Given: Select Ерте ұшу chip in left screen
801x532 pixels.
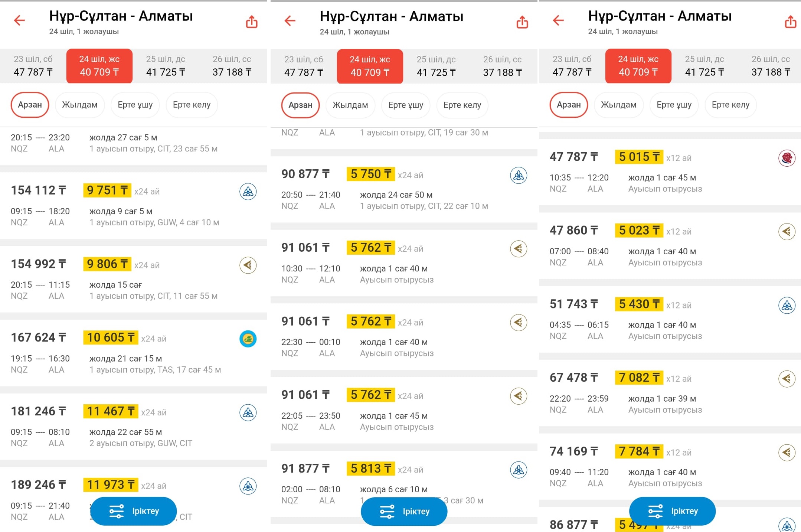Looking at the screenshot, I should pyautogui.click(x=135, y=105).
